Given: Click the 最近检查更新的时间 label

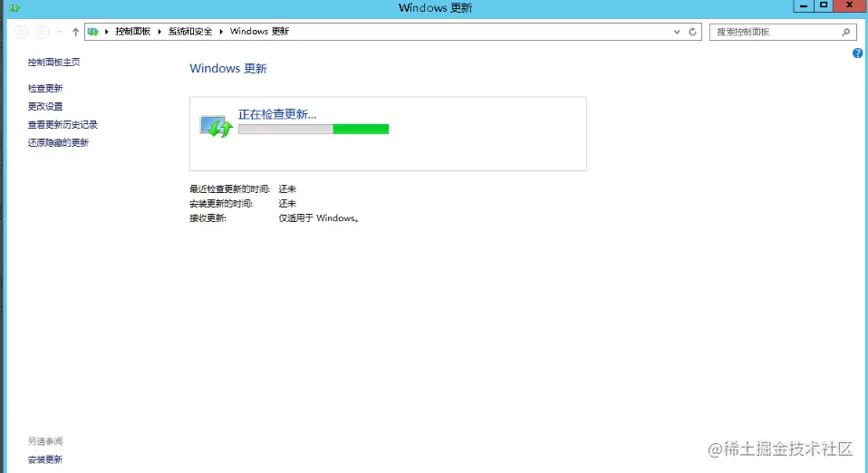Looking at the screenshot, I should (230, 188).
